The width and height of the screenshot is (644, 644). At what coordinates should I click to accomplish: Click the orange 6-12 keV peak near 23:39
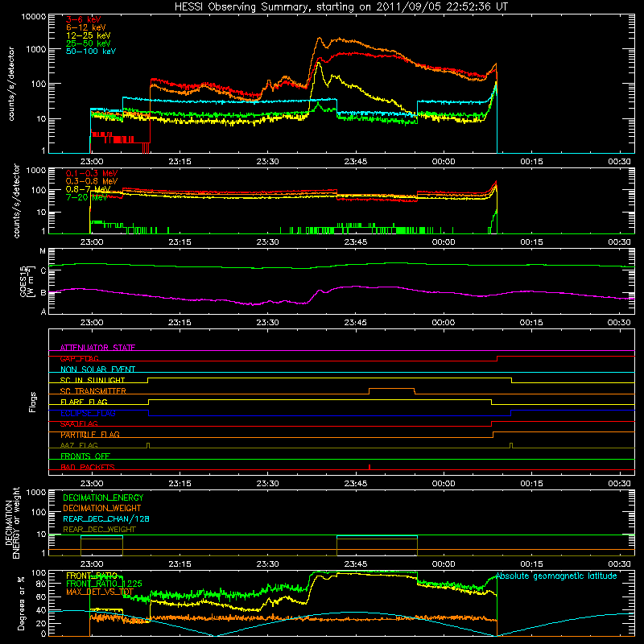[x=320, y=38]
